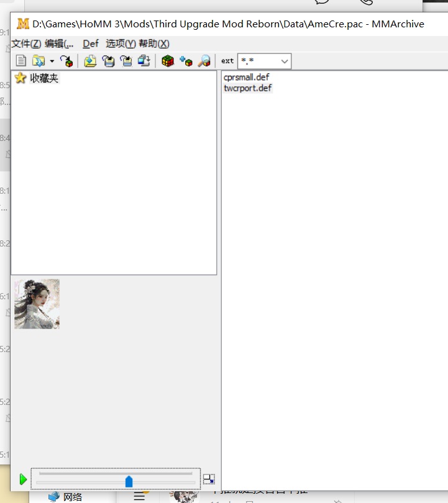Open the 选项(Y) menu

click(x=121, y=43)
